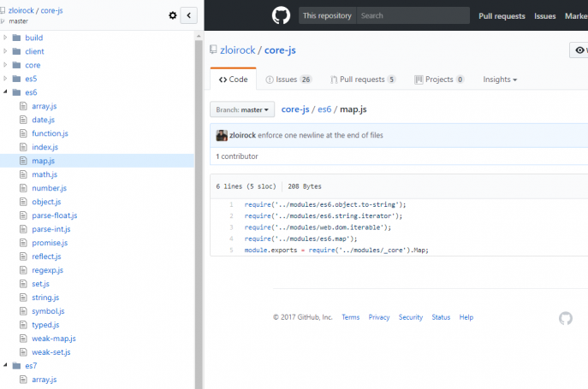Open the Help footer link
This screenshot has width=588, height=389.
(466, 317)
